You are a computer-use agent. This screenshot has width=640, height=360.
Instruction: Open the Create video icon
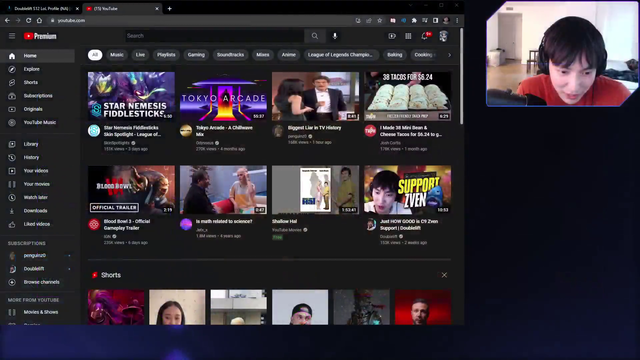[x=392, y=36]
